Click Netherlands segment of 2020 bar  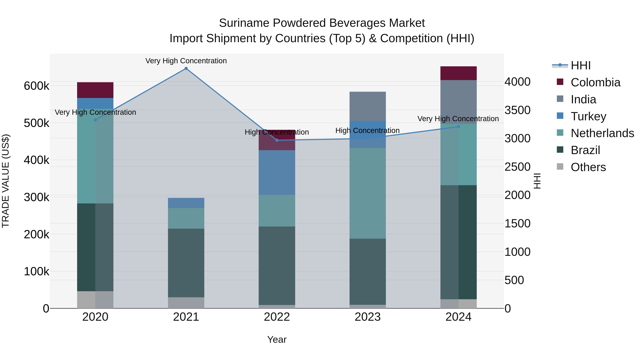coord(95,156)
